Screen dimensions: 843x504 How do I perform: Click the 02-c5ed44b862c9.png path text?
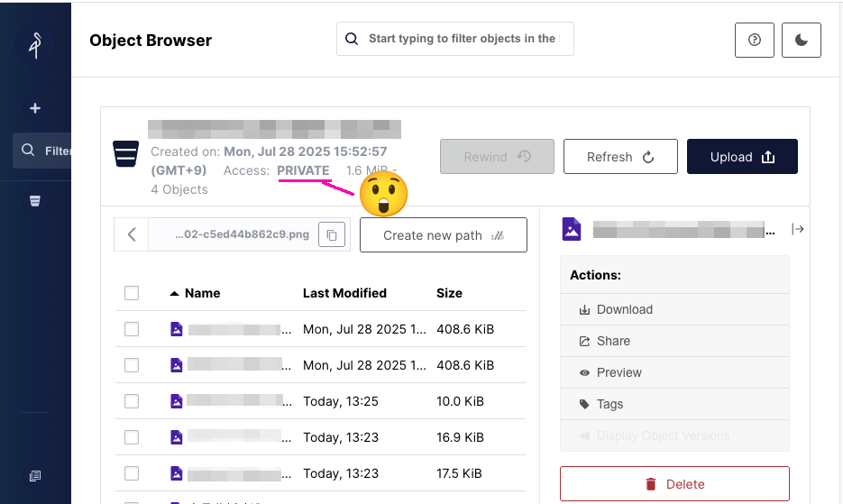click(243, 234)
